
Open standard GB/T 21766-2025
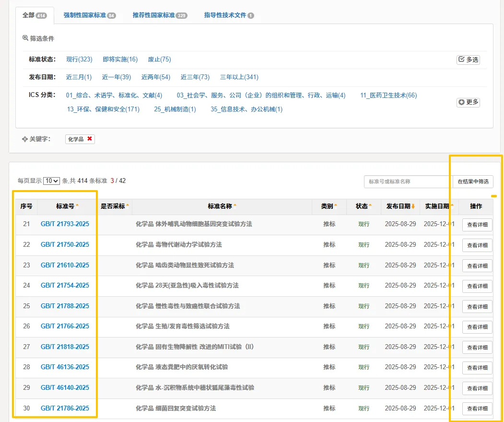coord(65,326)
